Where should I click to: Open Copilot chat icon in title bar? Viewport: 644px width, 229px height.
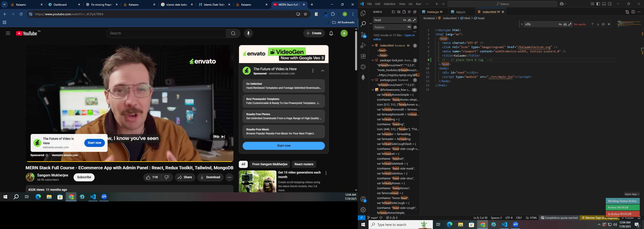point(561,4)
